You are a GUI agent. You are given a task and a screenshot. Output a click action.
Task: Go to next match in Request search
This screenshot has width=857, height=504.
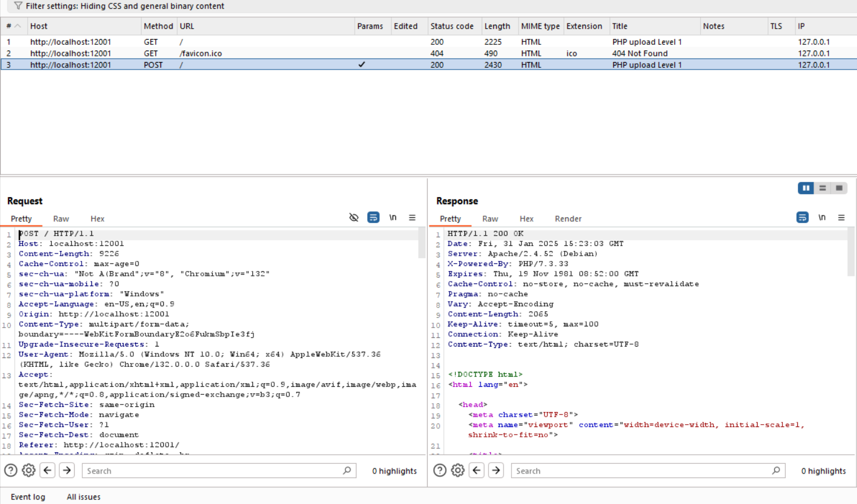pyautogui.click(x=67, y=470)
